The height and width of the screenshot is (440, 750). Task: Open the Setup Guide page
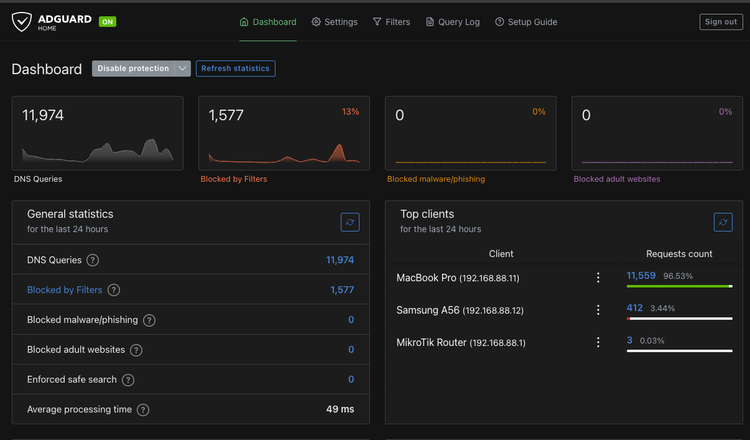pos(526,22)
